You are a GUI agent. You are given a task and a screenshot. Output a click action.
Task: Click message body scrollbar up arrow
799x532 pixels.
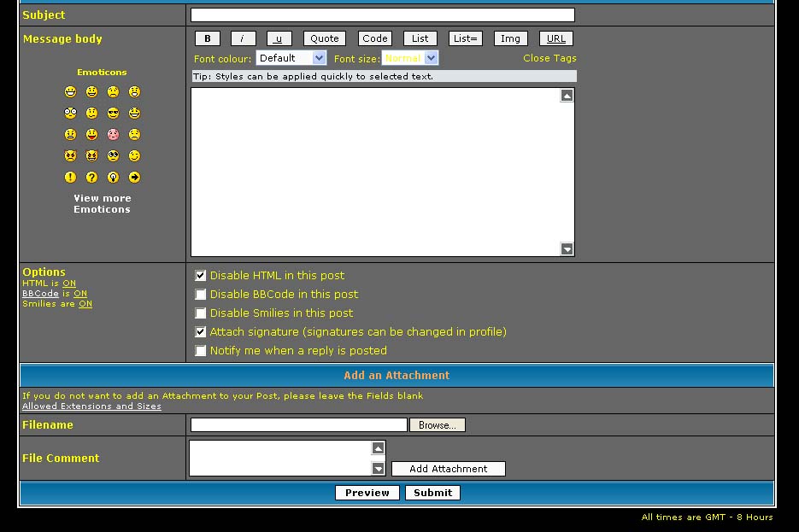[567, 95]
